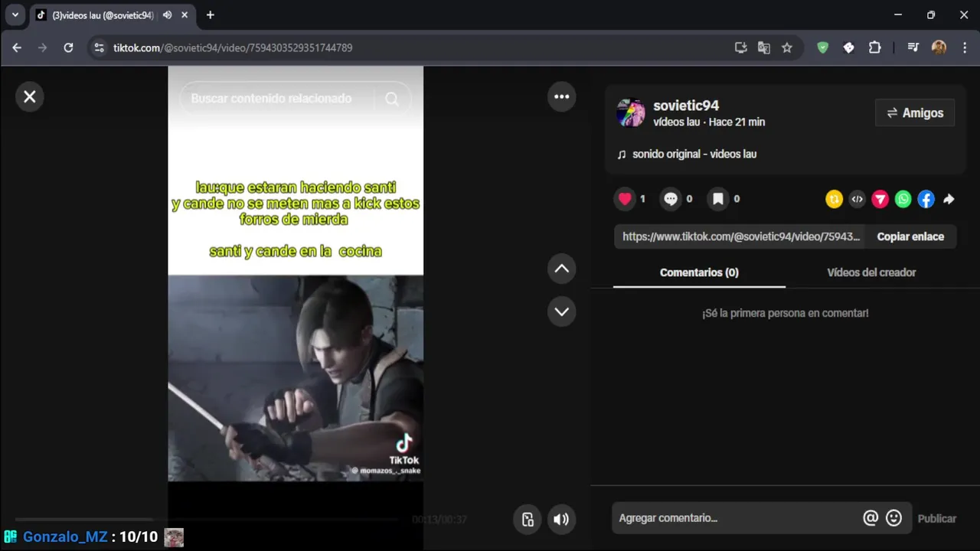The image size is (980, 551).
Task: Toggle the auto-scroll icon beside volume
Action: coord(528,519)
